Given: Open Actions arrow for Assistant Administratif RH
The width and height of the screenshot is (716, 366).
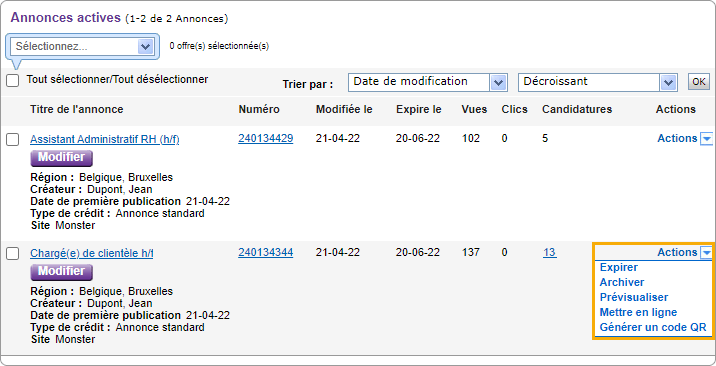Looking at the screenshot, I should click(x=706, y=139).
